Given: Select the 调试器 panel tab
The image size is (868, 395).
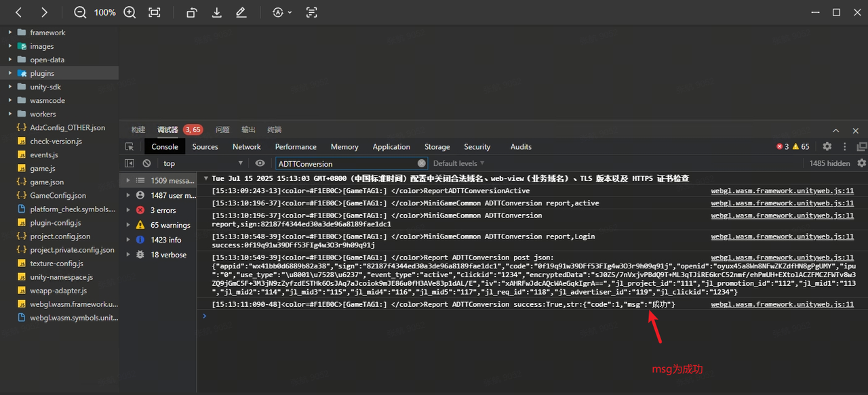Looking at the screenshot, I should point(167,129).
